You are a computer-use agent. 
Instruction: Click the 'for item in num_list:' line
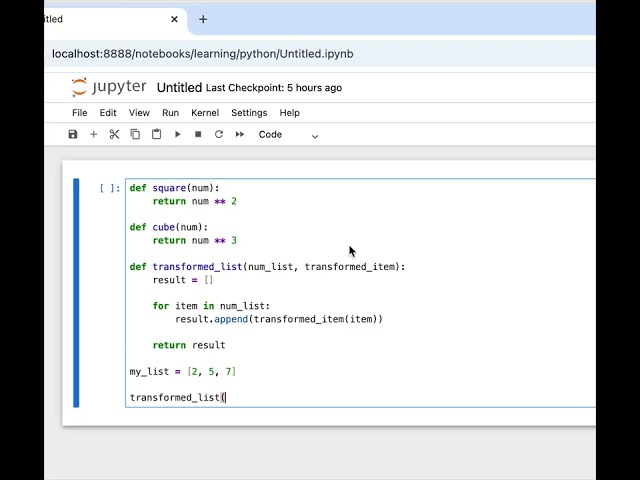(211, 306)
